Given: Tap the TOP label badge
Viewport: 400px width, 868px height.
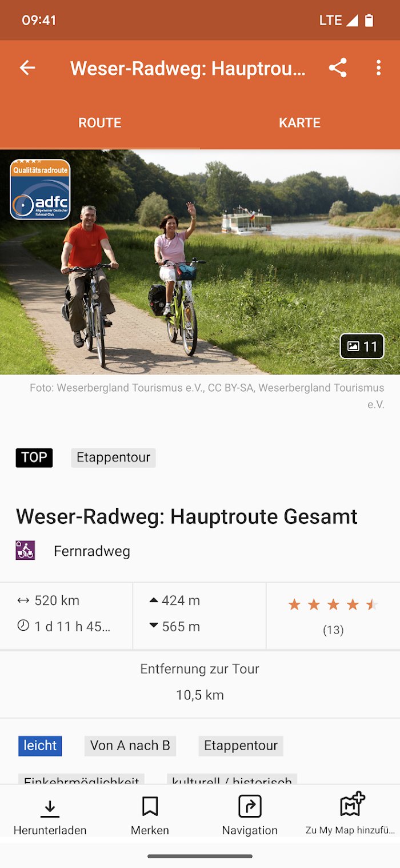Looking at the screenshot, I should tap(34, 457).
